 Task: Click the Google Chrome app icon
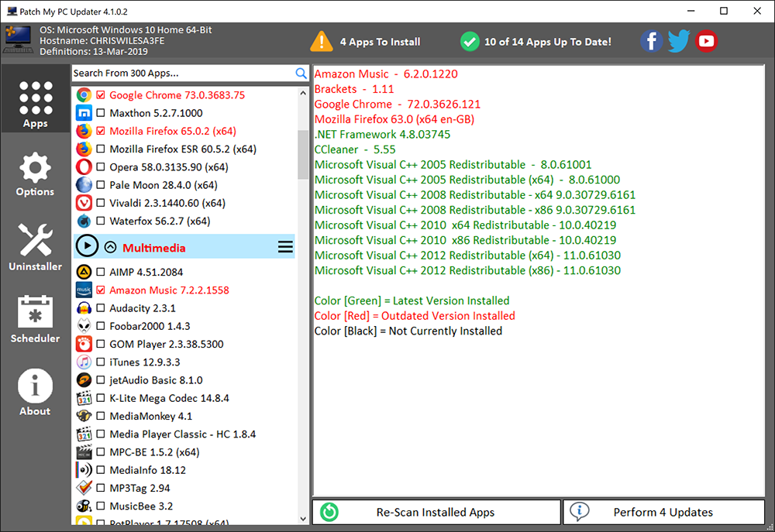pos(84,94)
